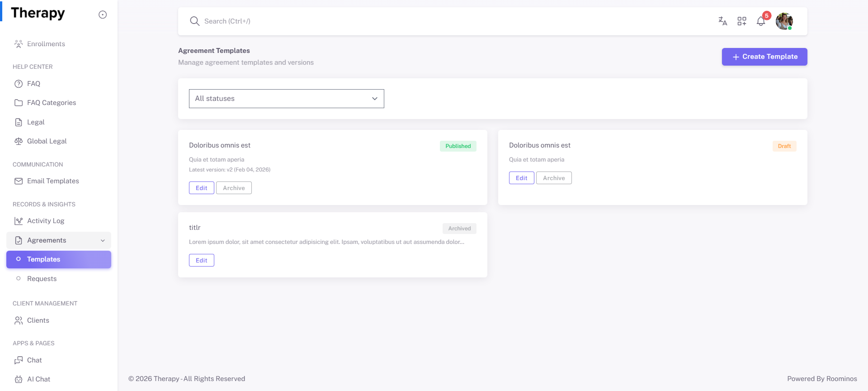Open the All statuses dropdown

pyautogui.click(x=287, y=99)
